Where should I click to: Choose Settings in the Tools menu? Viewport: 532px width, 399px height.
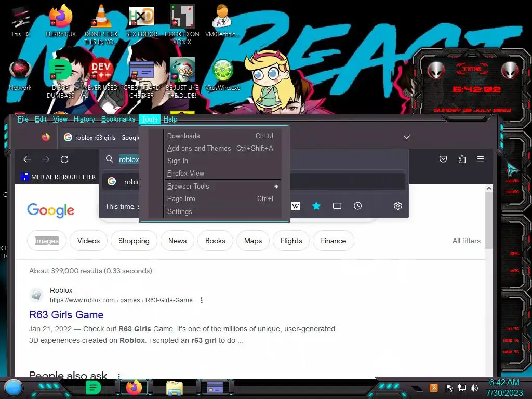point(222,212)
